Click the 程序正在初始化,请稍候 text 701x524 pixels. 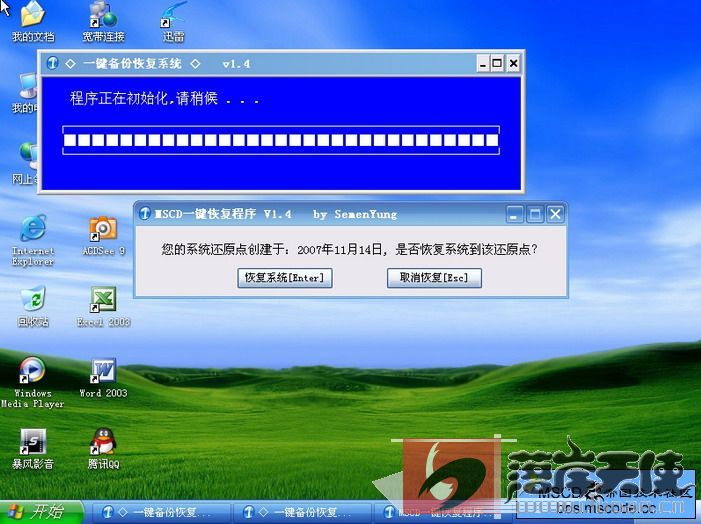pyautogui.click(x=164, y=98)
